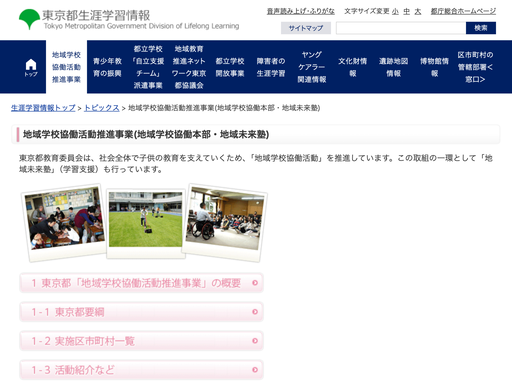The height and width of the screenshot is (384, 512).
Task: Set text size to 小
Action: tap(395, 11)
